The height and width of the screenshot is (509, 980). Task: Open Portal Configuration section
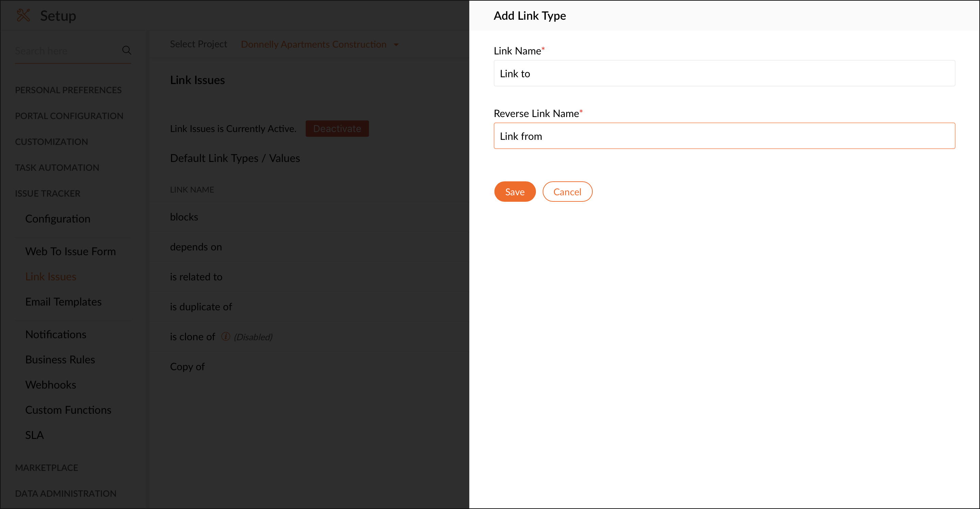(x=69, y=116)
